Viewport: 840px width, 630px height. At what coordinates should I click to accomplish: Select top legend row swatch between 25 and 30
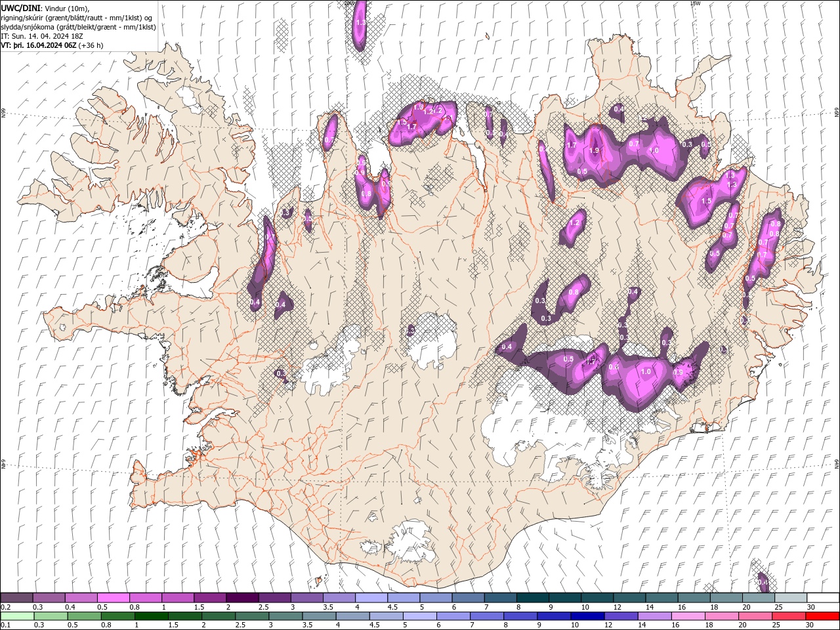click(x=790, y=597)
